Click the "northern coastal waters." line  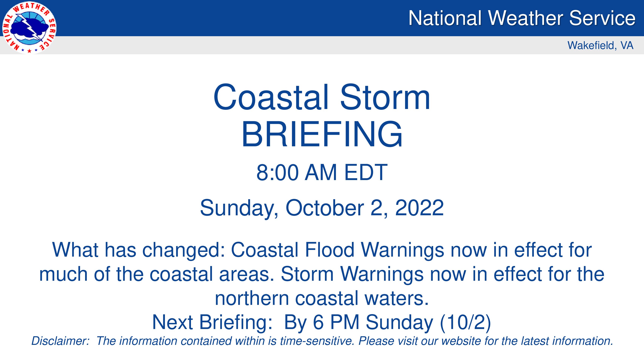(322, 298)
